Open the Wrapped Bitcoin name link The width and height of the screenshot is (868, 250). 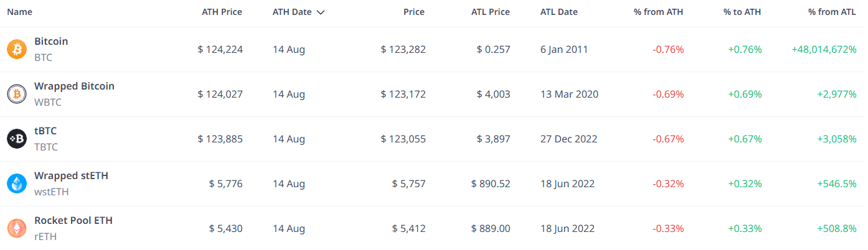coord(74,86)
